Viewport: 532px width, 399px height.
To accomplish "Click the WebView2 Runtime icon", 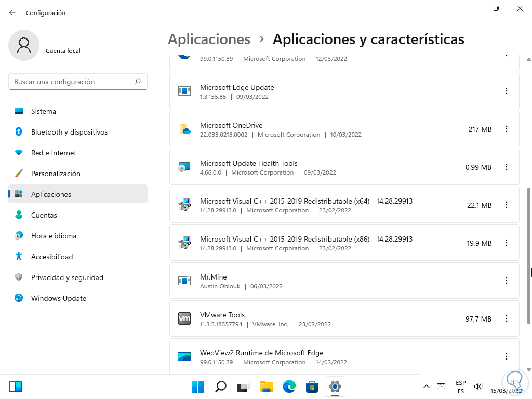I will pyautogui.click(x=184, y=356).
